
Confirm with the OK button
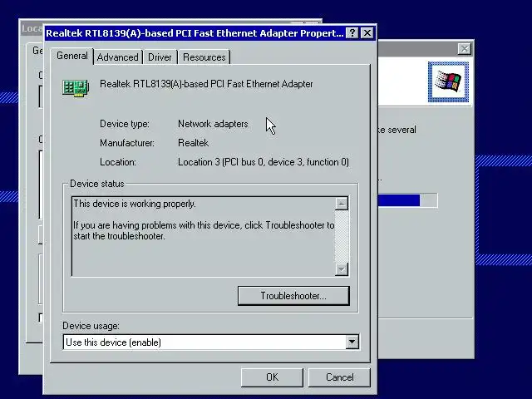[272, 377]
